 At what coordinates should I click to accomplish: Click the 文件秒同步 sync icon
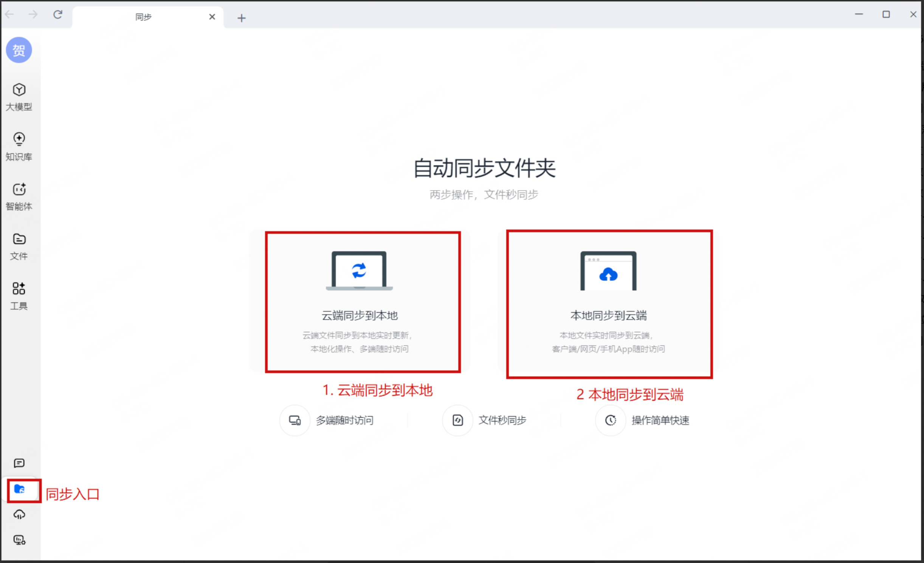457,420
